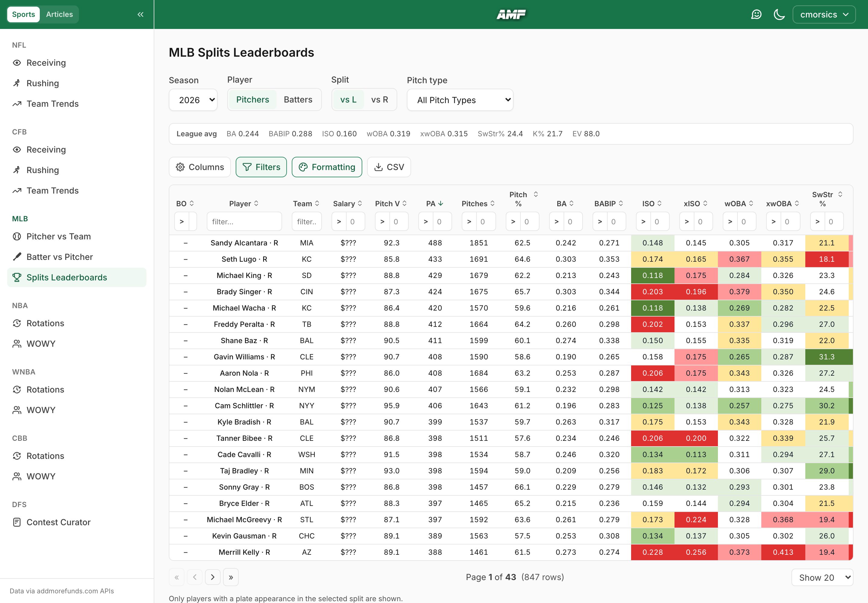This screenshot has width=868, height=603.
Task: Click the AMF logo
Action: click(x=511, y=14)
